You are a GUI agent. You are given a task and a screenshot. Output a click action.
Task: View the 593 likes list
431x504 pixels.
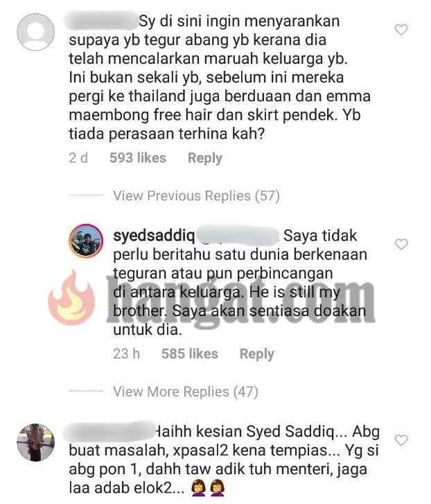(x=138, y=158)
